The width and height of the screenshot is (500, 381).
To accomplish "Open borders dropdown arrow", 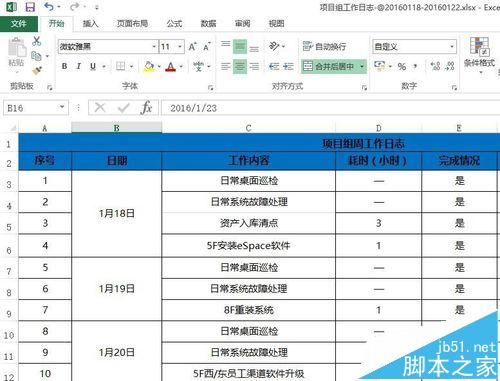I will (x=132, y=66).
